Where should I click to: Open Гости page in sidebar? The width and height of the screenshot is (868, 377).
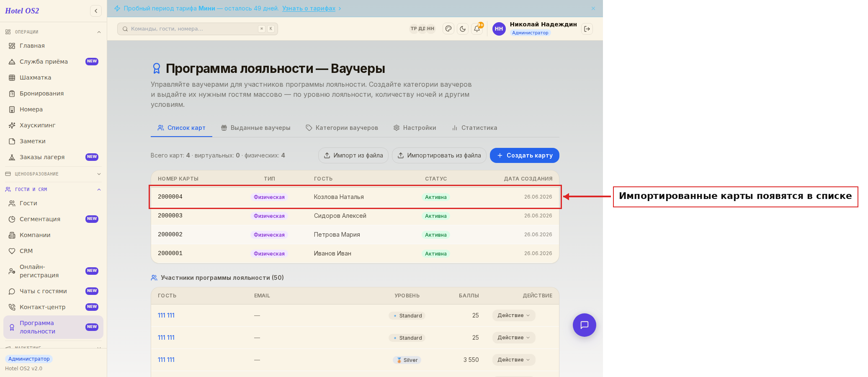point(53,203)
